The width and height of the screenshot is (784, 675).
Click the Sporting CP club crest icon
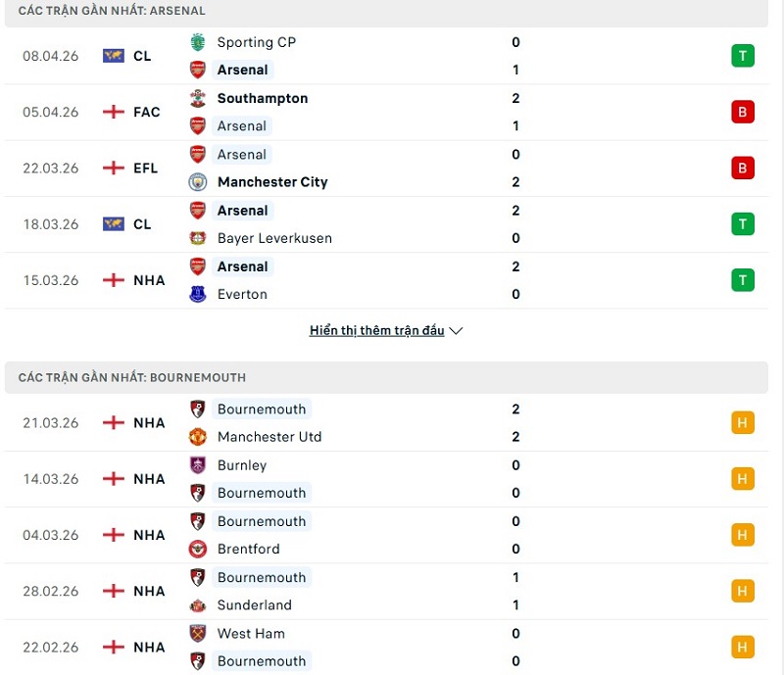pos(198,42)
